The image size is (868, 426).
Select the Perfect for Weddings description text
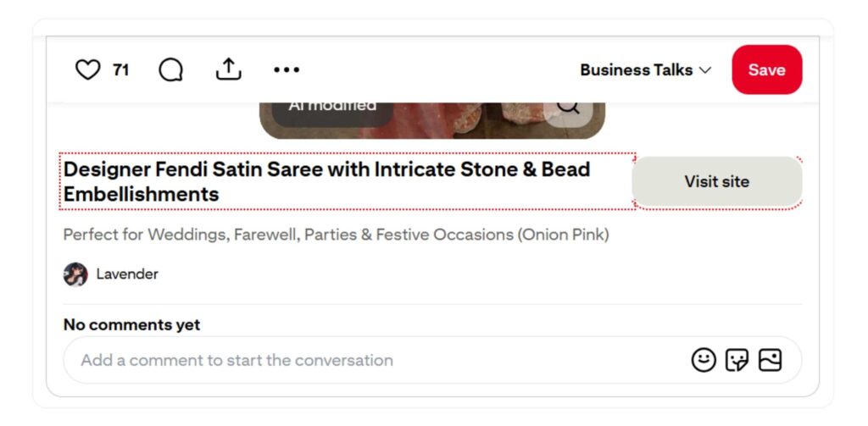[336, 235]
